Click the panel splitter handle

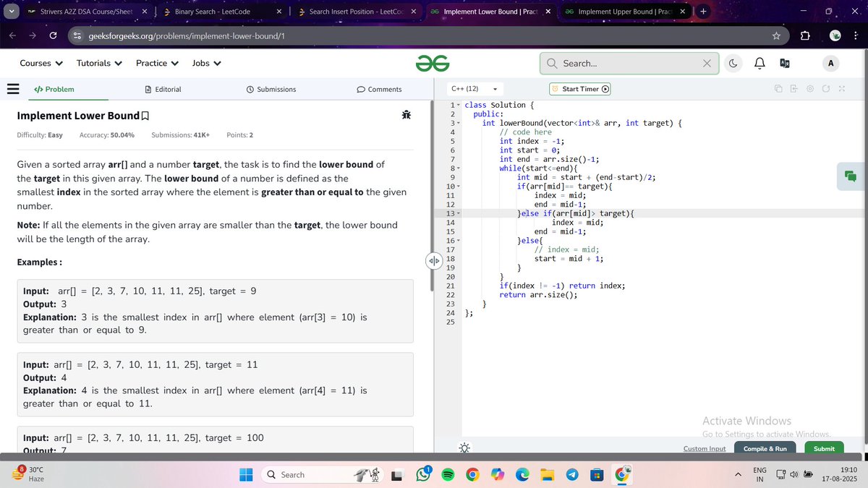[x=434, y=260]
